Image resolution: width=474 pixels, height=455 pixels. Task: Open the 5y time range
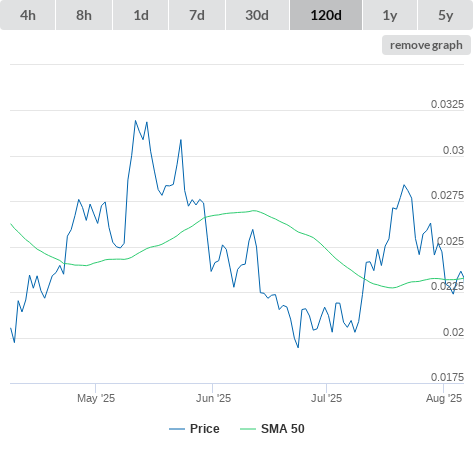click(x=446, y=15)
